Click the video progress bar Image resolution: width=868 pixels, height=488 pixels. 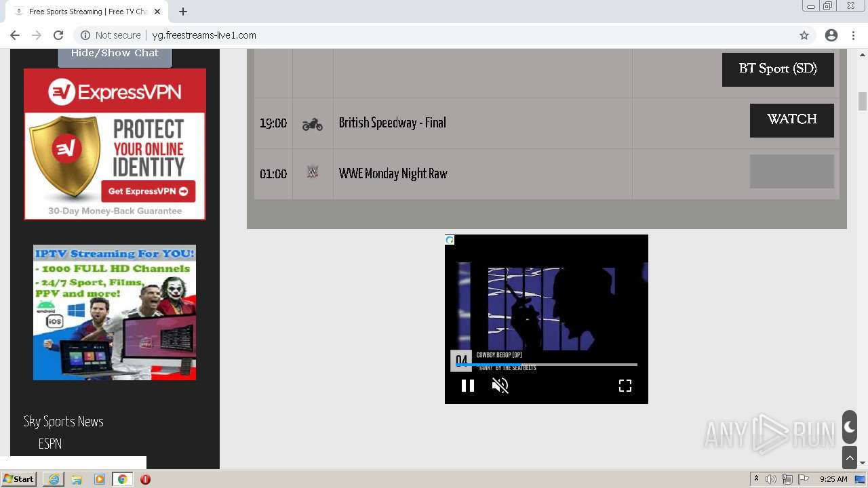pos(547,365)
